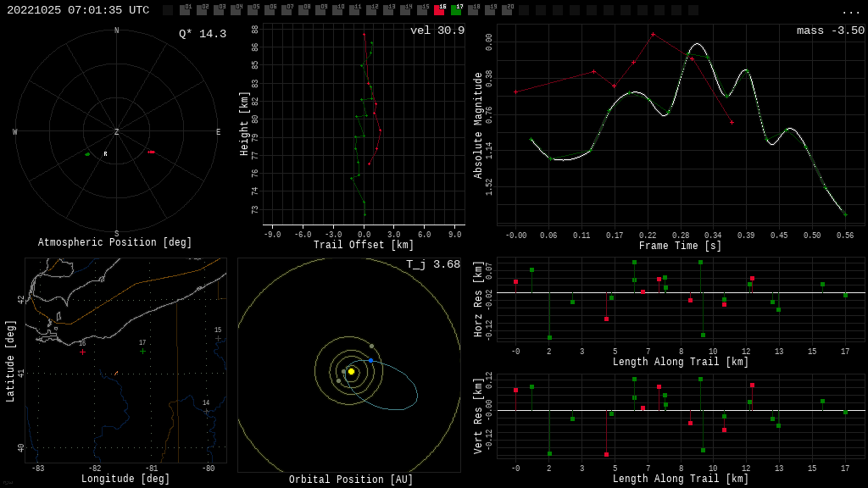Screen dimensions: 868x488
Task: Select station 02 indicator box
Action: tap(202, 10)
